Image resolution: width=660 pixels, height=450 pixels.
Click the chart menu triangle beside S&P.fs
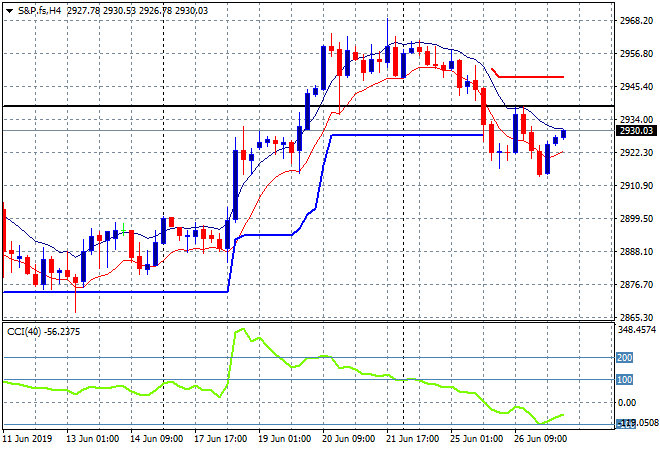[x=10, y=11]
